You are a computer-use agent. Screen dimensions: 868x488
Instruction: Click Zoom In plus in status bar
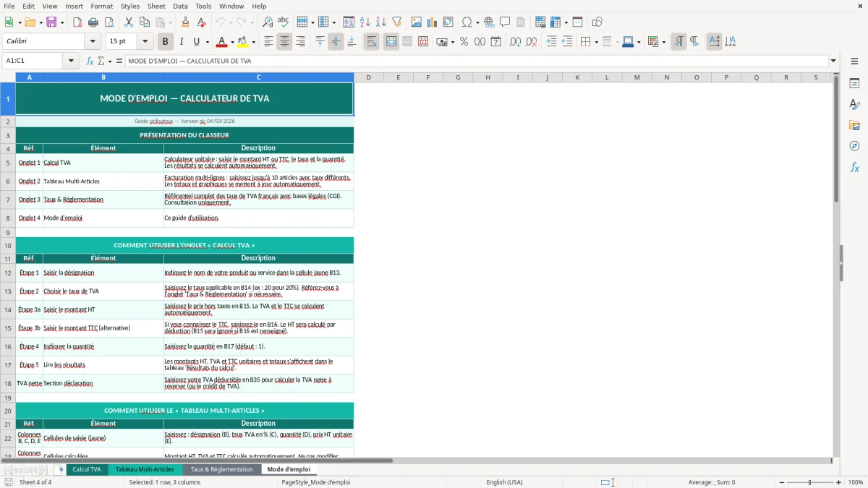click(x=839, y=482)
